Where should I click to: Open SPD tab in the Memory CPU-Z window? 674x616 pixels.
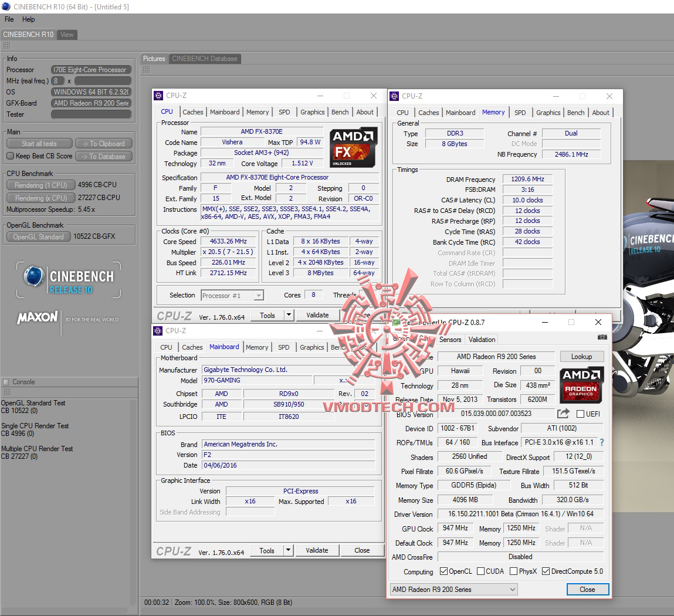point(520,113)
